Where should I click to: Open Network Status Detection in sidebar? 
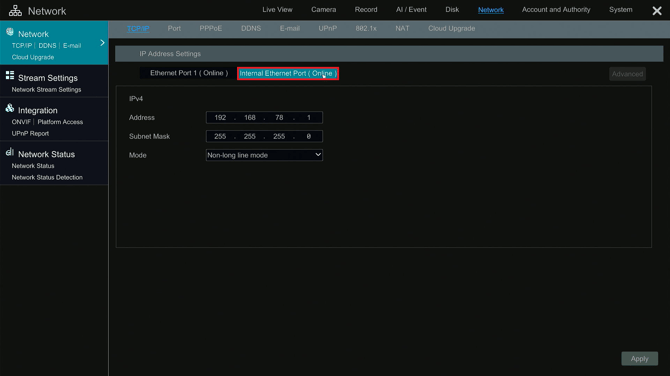47,177
